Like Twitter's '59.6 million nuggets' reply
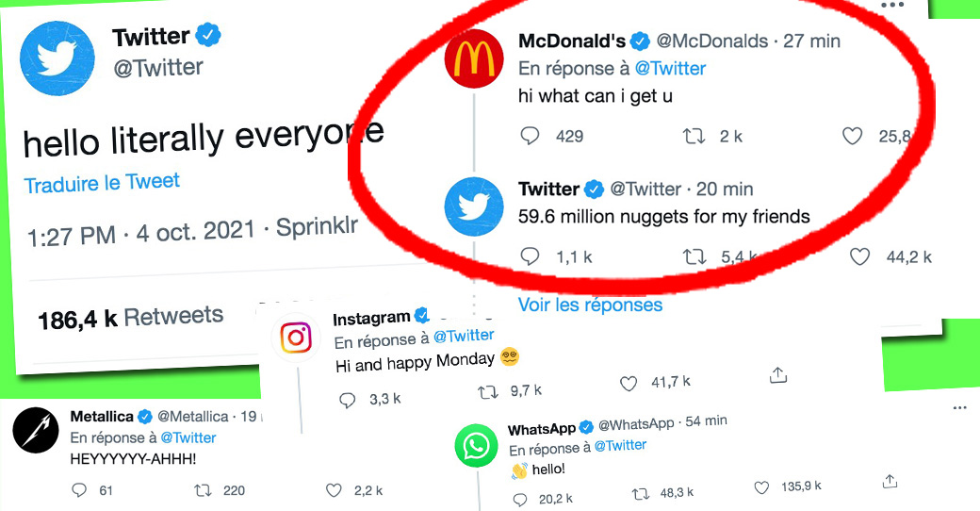 [x=860, y=256]
